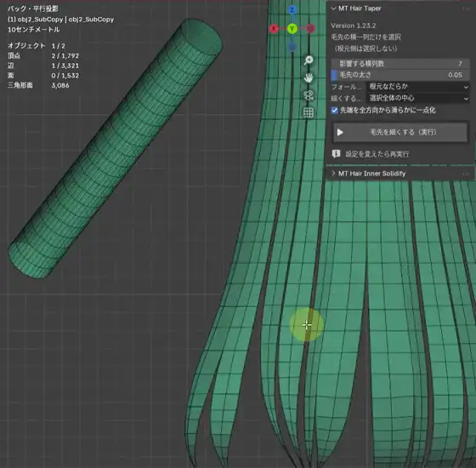
Task: Click the 細くする... label text
Action: click(x=346, y=99)
